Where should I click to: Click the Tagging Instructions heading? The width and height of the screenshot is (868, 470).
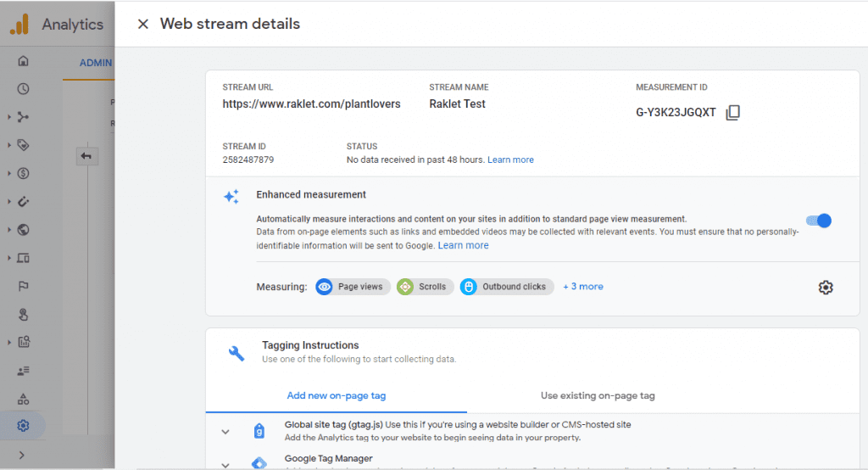[x=310, y=345]
